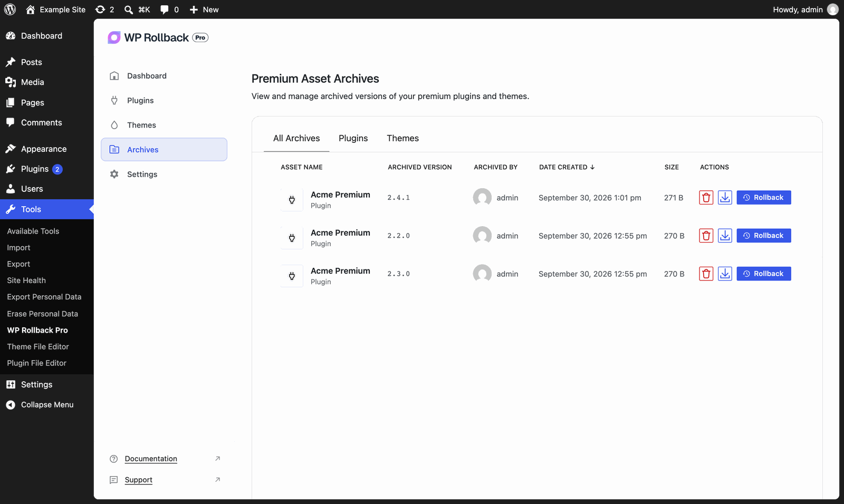The width and height of the screenshot is (844, 504).
Task: Go to Example Site home
Action: [x=55, y=9]
